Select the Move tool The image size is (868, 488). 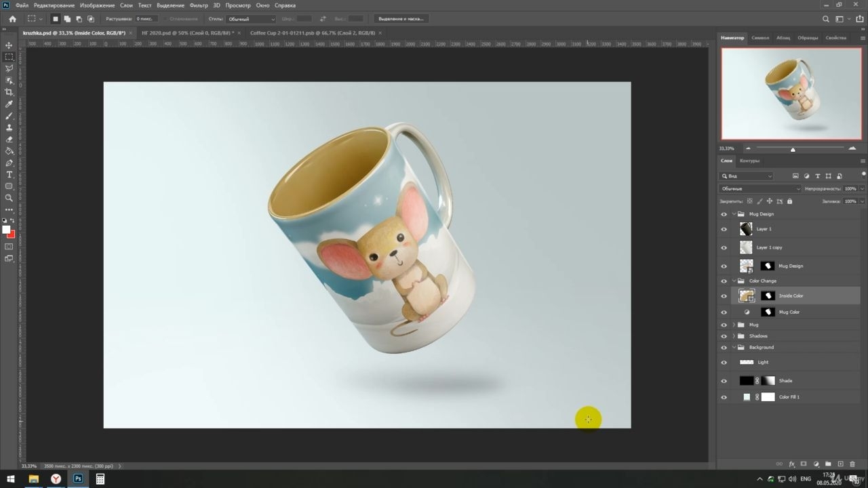[9, 45]
